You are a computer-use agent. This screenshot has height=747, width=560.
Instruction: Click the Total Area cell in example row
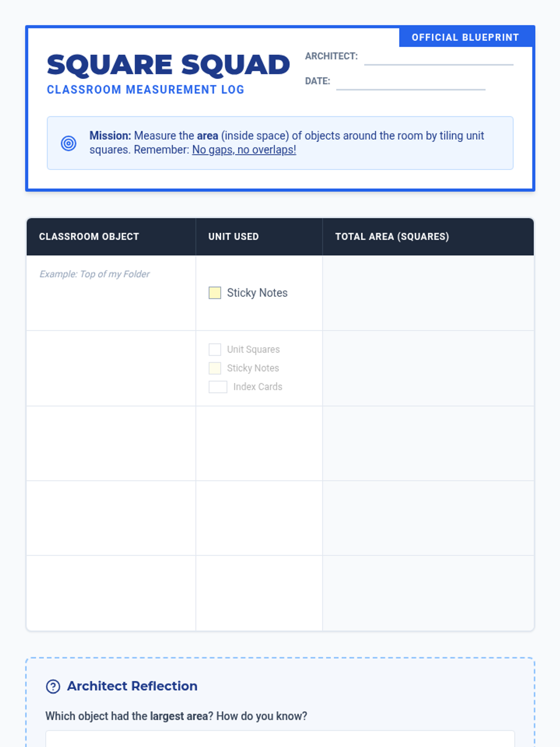428,293
